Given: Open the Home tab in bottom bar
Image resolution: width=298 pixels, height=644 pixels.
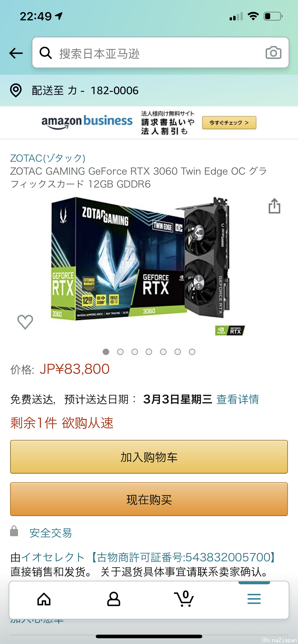Looking at the screenshot, I should point(44,599).
